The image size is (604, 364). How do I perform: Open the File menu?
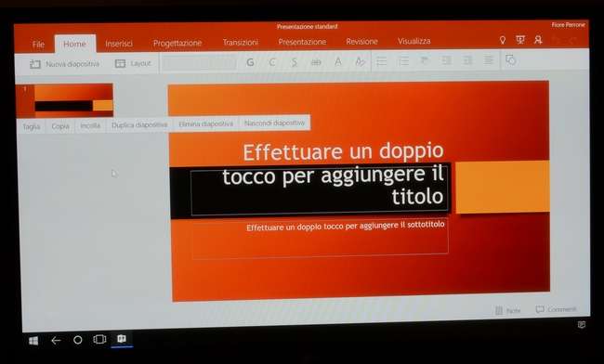coord(38,45)
